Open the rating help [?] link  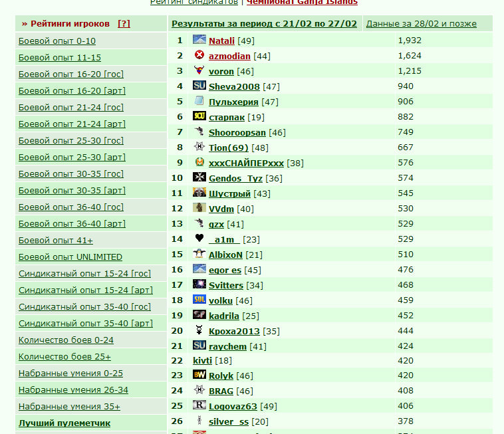124,24
